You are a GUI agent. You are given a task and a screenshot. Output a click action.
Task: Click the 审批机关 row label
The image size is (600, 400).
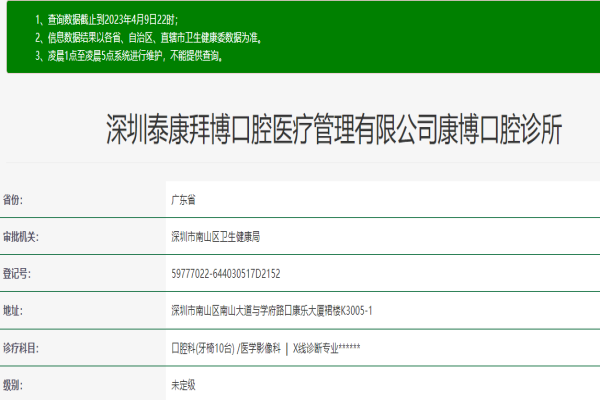coord(20,237)
